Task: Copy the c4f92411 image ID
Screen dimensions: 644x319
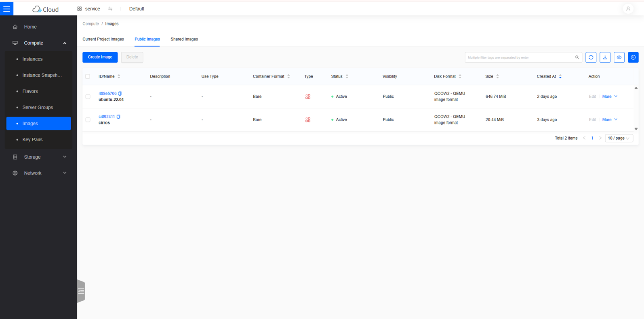Action: 118,117
